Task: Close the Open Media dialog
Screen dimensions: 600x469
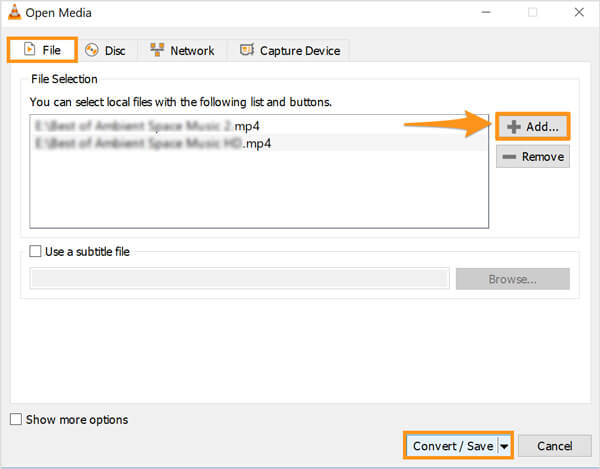Action: pos(579,12)
